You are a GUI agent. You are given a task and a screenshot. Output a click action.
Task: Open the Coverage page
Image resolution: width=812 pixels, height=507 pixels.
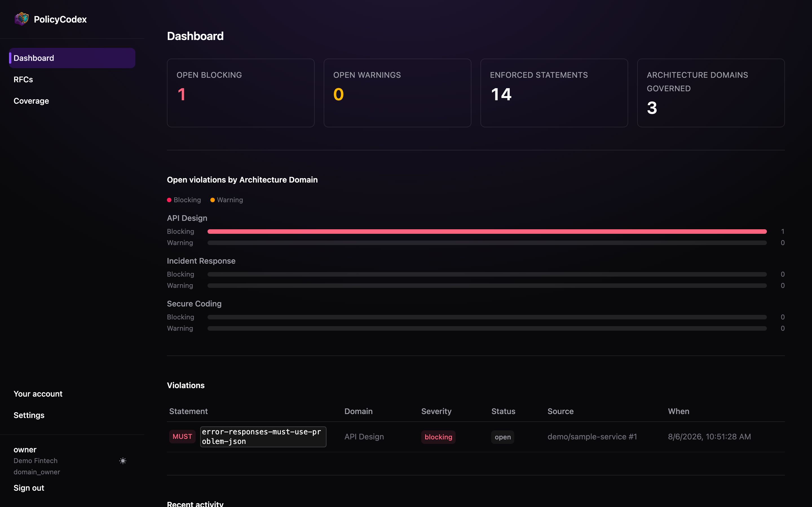point(31,101)
